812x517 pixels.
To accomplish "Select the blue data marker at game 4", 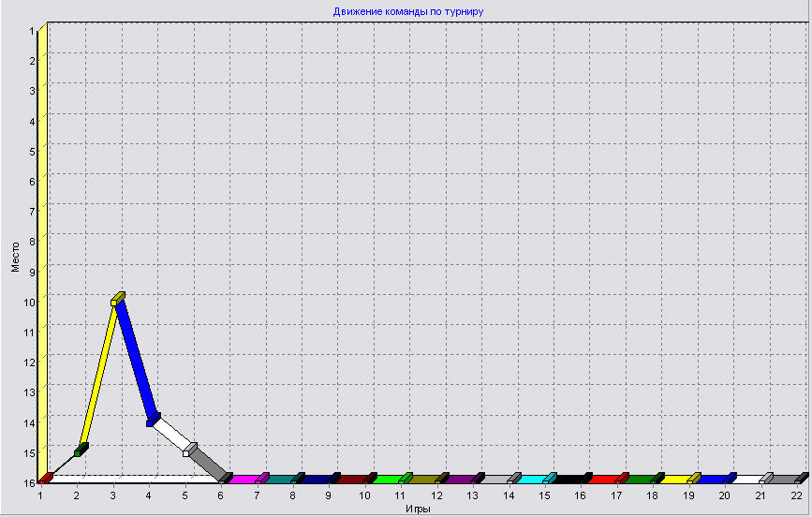I will 153,420.
